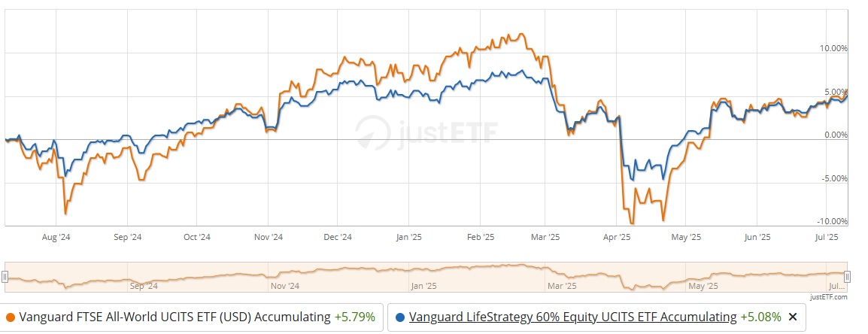
Task: Click Mar '25 in the range navigator
Action: [562, 286]
